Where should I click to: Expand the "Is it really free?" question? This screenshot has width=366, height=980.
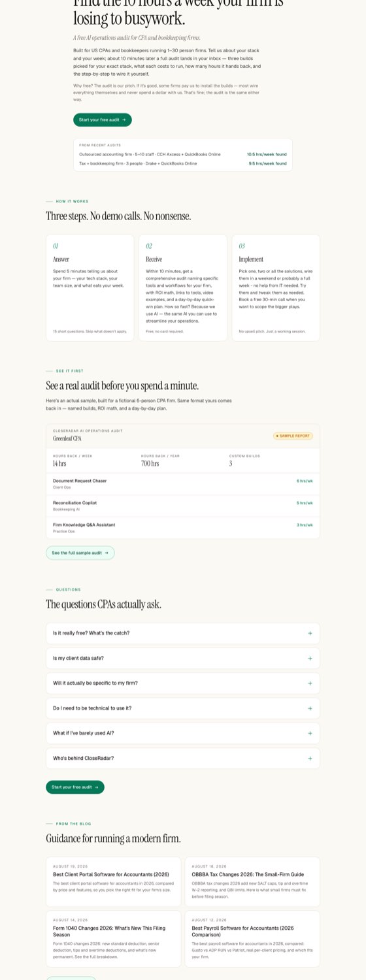[183, 633]
